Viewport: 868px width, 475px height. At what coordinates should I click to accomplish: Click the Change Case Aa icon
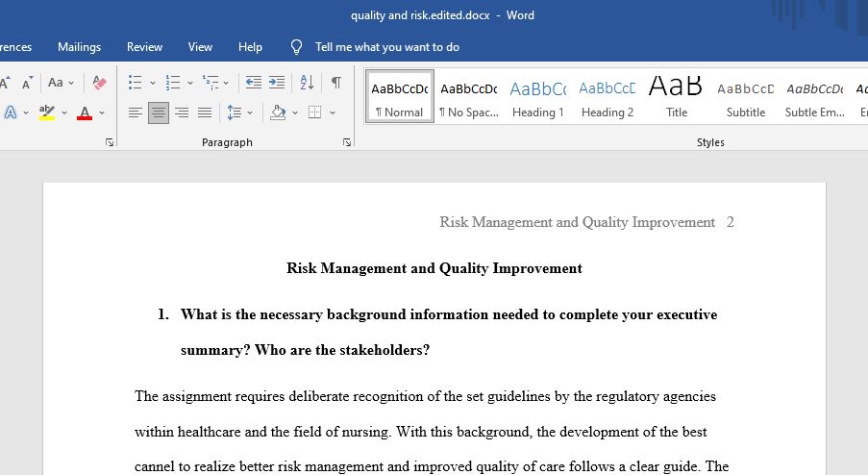tap(56, 83)
